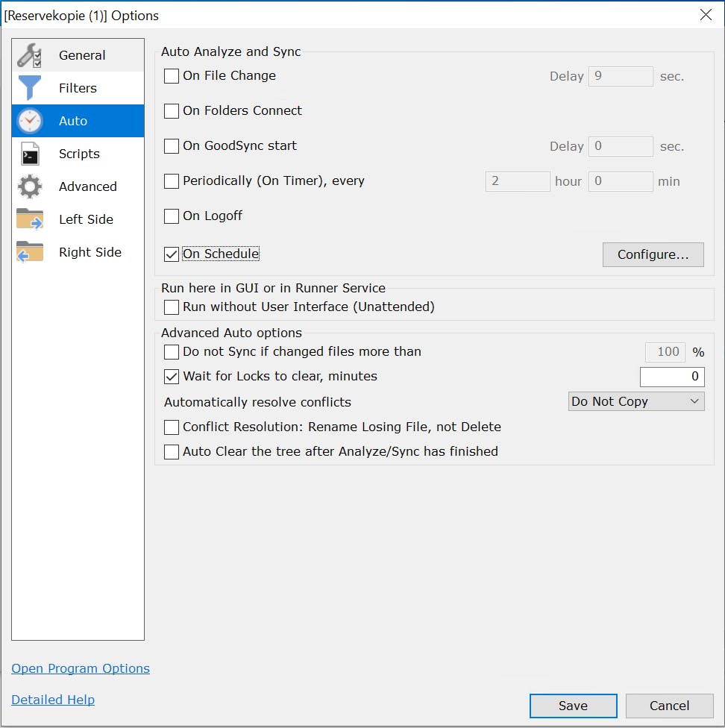Toggle Wait for Locks to clear

pyautogui.click(x=172, y=377)
